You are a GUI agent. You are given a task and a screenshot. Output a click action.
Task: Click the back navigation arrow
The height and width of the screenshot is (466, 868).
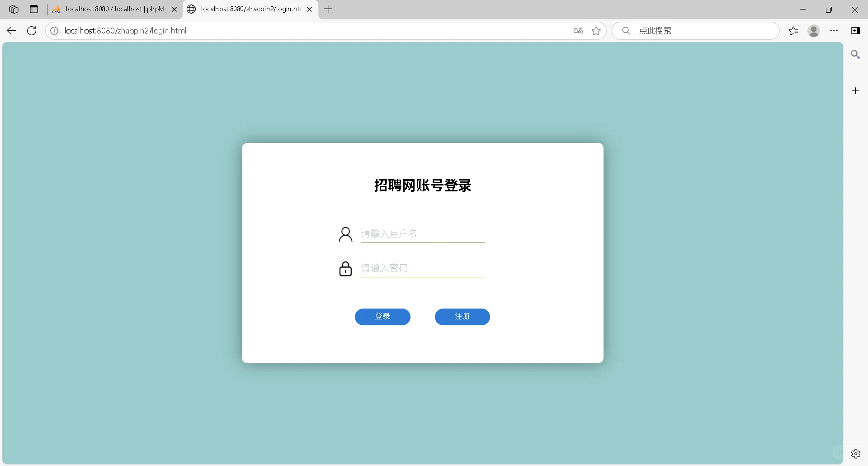coord(11,30)
